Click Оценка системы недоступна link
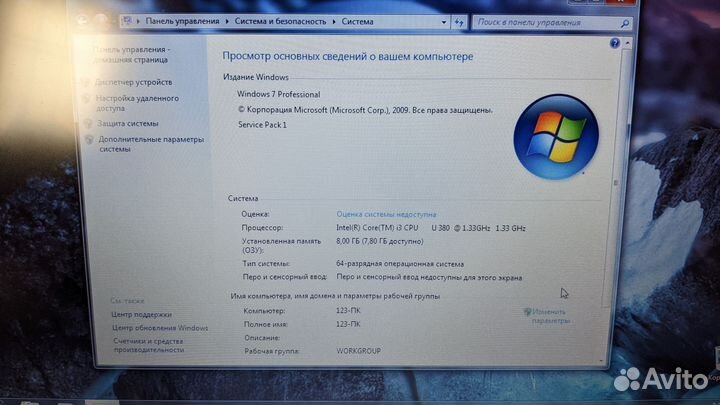Viewport: 720px width, 405px height. (386, 214)
